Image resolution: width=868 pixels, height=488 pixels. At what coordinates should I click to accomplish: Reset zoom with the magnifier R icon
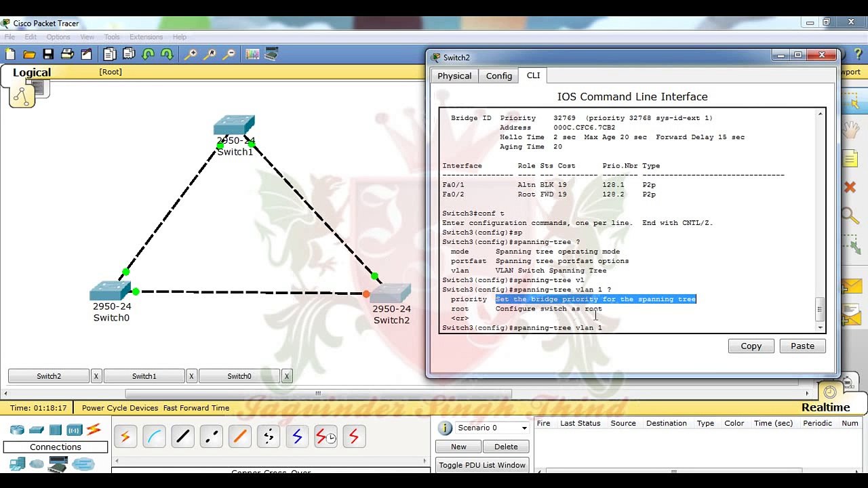210,54
